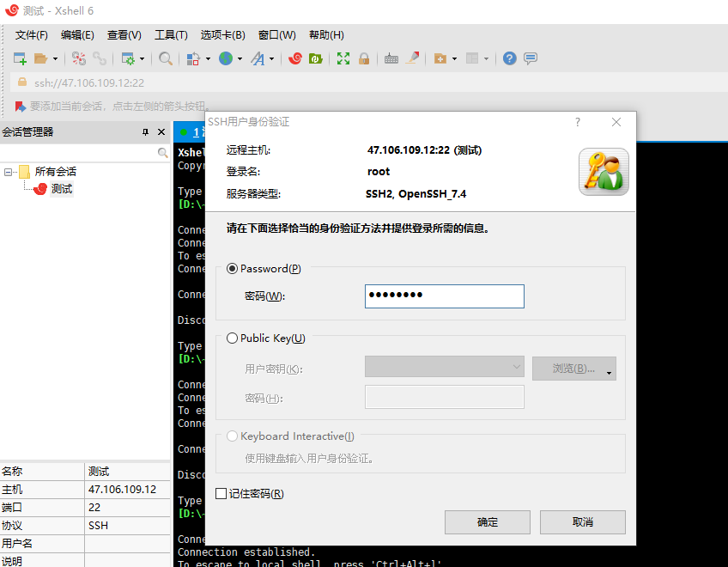Click the bookmark flag icon to add session

20,107
